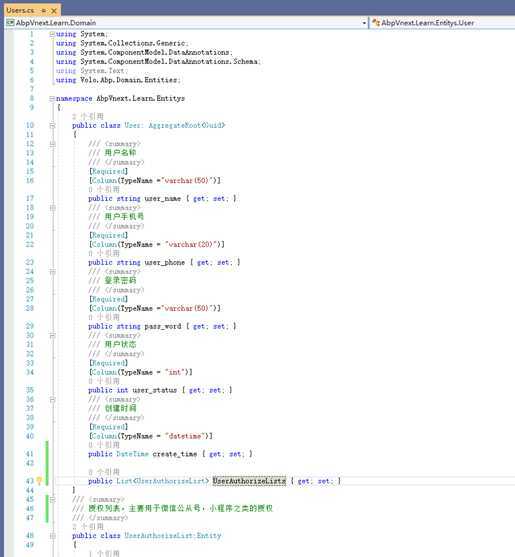Click line number 10 in the margin
The image size is (515, 557).
[30, 125]
